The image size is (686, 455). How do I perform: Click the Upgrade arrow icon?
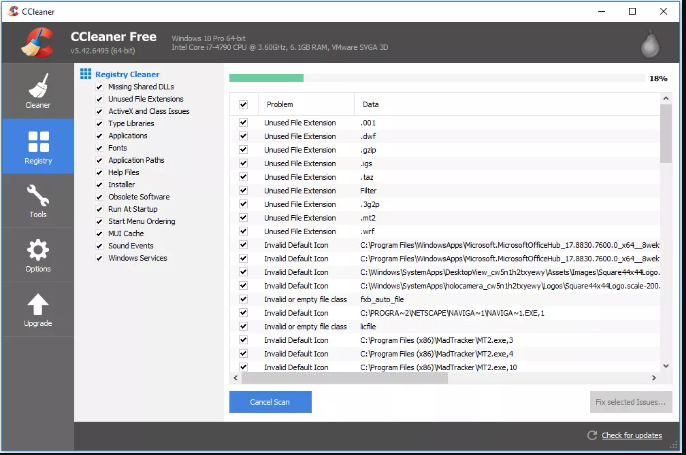[x=38, y=304]
